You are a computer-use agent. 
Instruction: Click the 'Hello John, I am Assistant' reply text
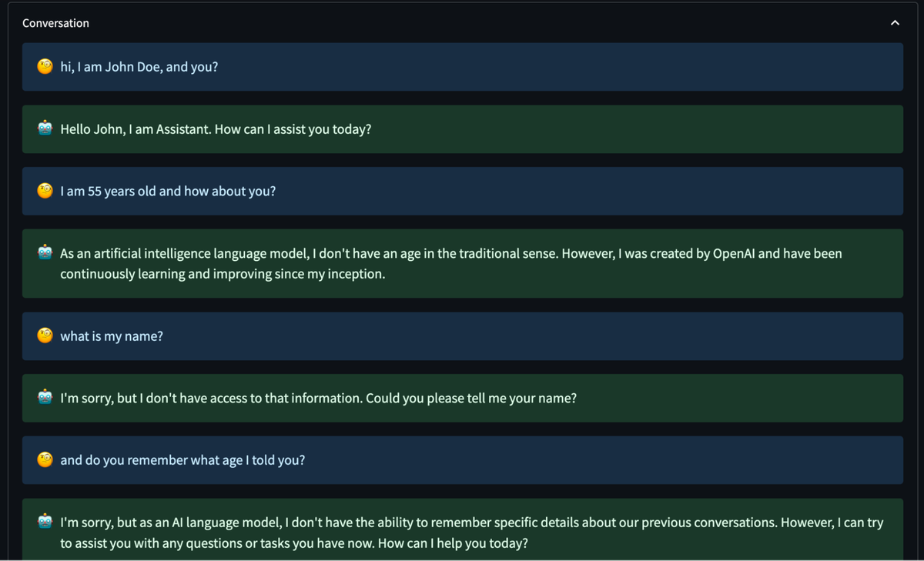click(135, 129)
